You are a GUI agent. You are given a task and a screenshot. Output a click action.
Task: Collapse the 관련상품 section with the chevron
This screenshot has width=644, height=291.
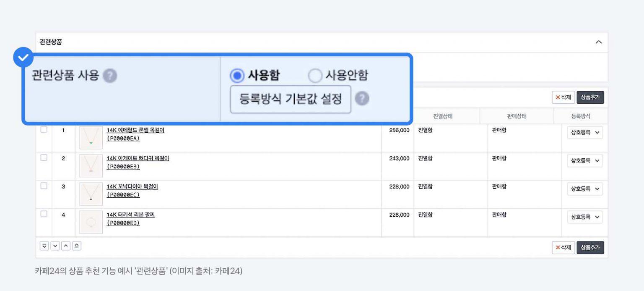coord(599,42)
